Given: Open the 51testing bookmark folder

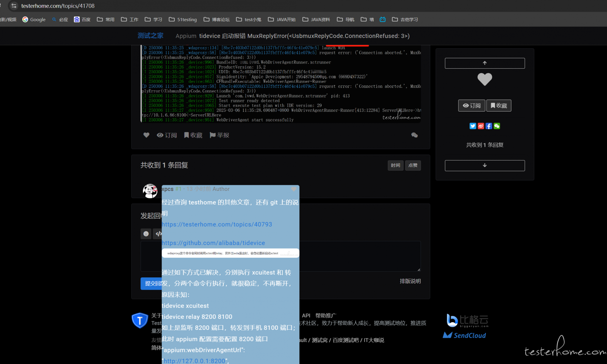Looking at the screenshot, I should (x=183, y=19).
